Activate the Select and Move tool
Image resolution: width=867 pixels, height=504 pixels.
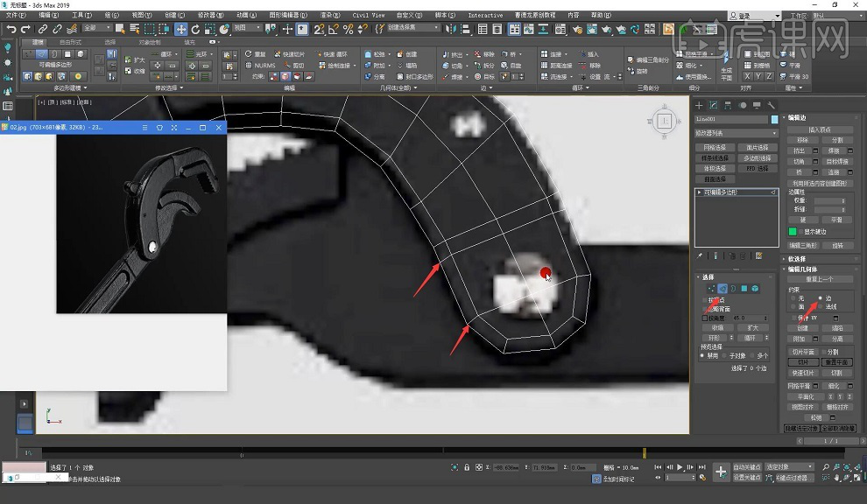pos(180,29)
